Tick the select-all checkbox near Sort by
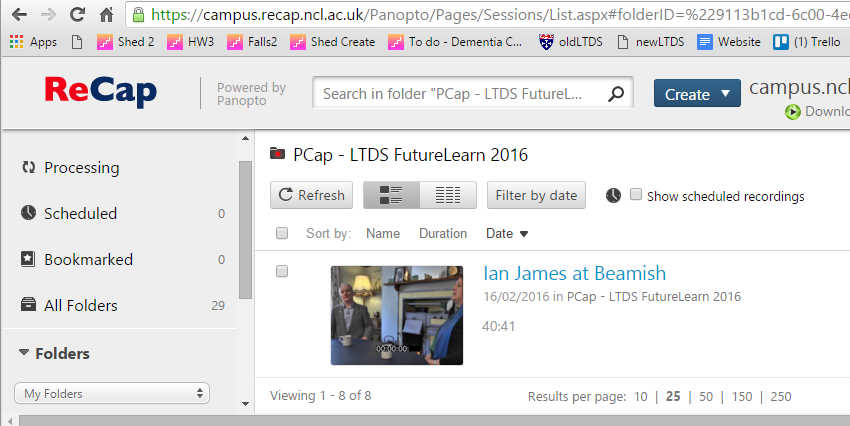Viewport: 850px width, 426px height. [282, 233]
